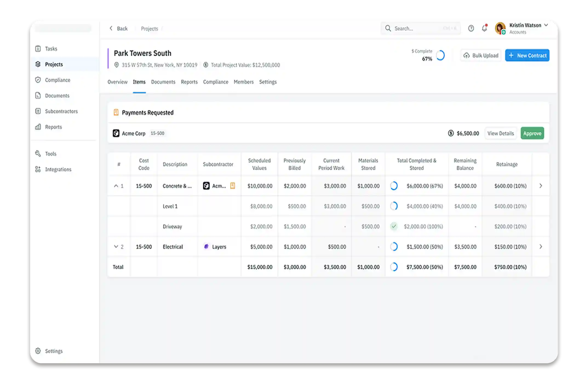Open the notifications bell icon
Screen dimensions: 588x383
[484, 28]
